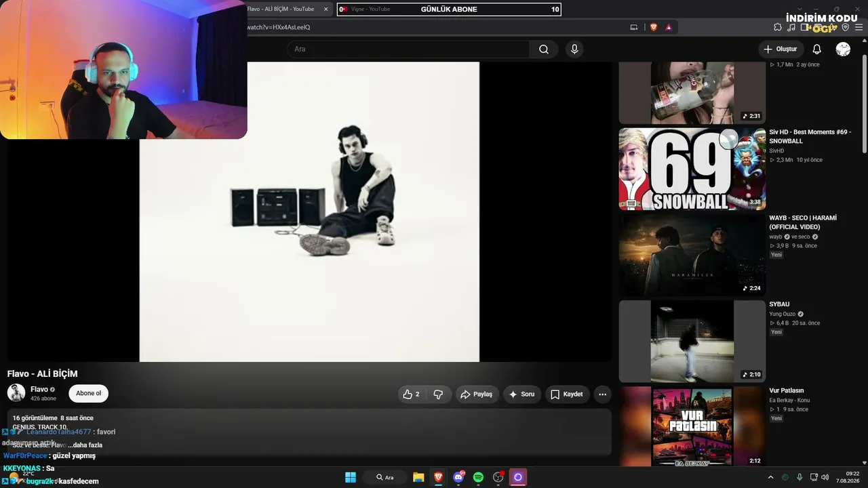Open the video's three-dot more actions menu
The height and width of the screenshot is (488, 868).
click(x=602, y=394)
